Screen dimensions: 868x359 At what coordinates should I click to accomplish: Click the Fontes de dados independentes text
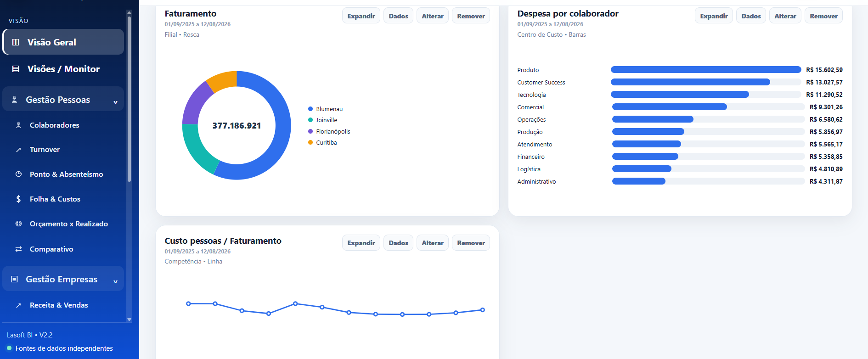pyautogui.click(x=64, y=348)
